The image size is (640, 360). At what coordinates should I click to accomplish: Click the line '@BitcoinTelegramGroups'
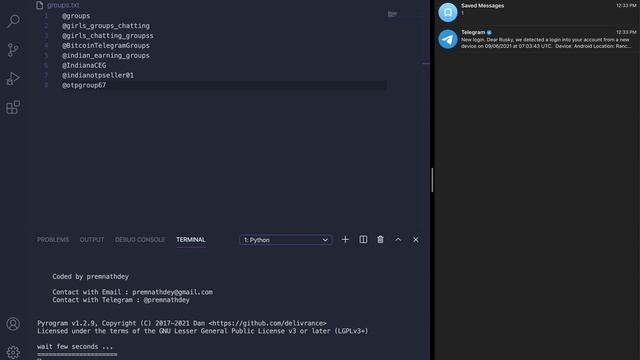pos(106,46)
